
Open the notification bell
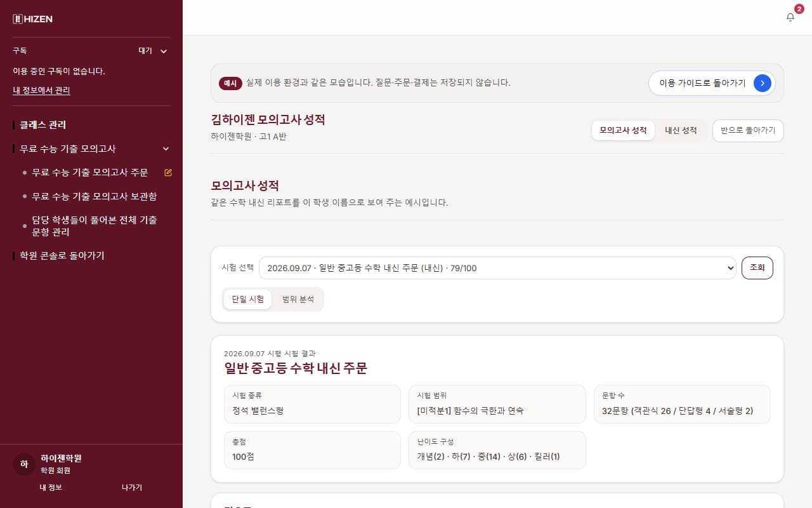[790, 17]
